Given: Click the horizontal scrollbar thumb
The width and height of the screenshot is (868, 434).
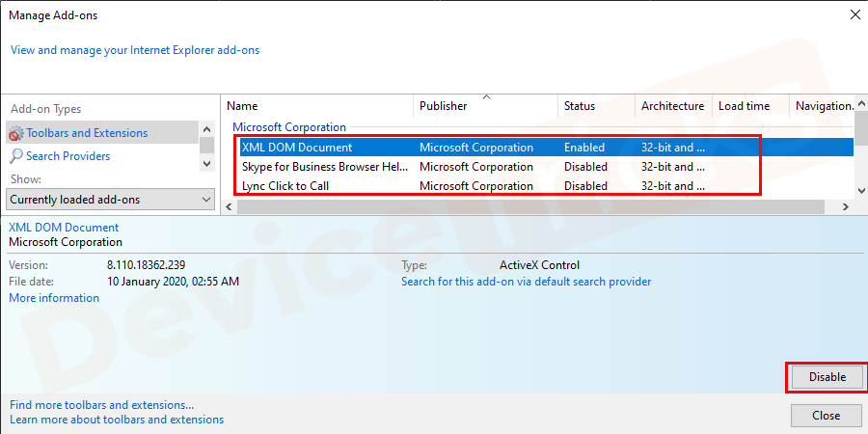Looking at the screenshot, I should coord(530,207).
